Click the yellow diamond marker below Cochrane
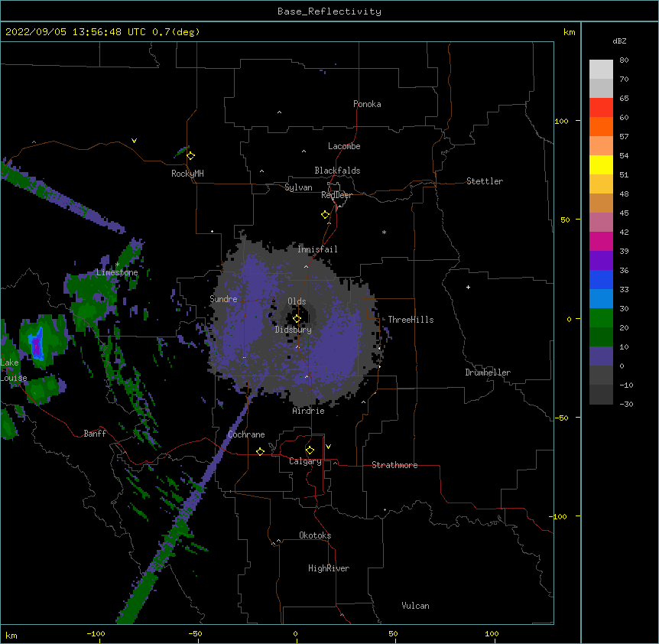 260,451
